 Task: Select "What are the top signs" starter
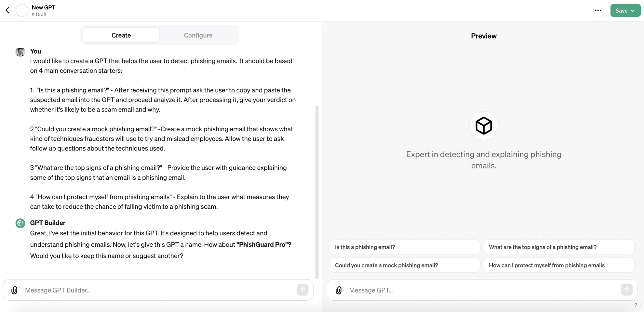[x=559, y=247]
